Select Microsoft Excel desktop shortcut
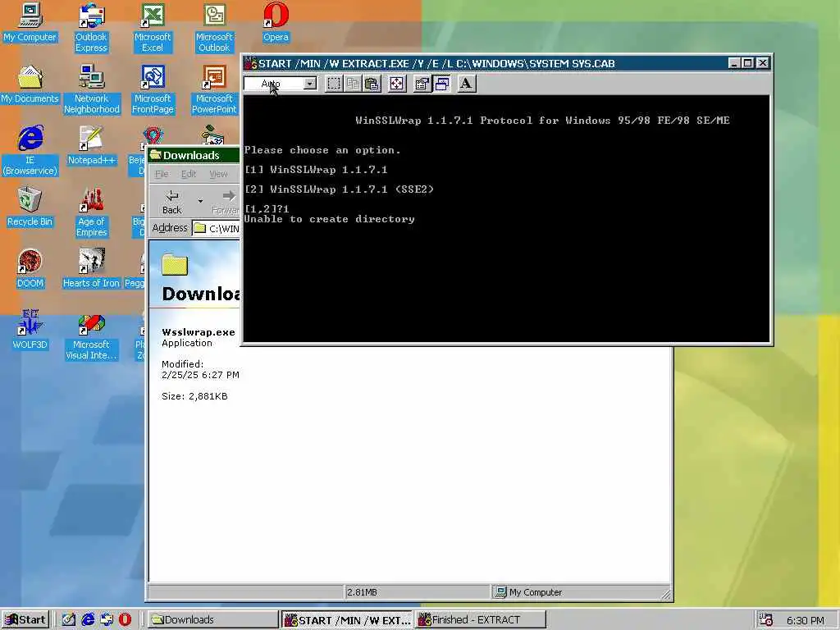Viewport: 840px width, 630px height. pos(153,28)
